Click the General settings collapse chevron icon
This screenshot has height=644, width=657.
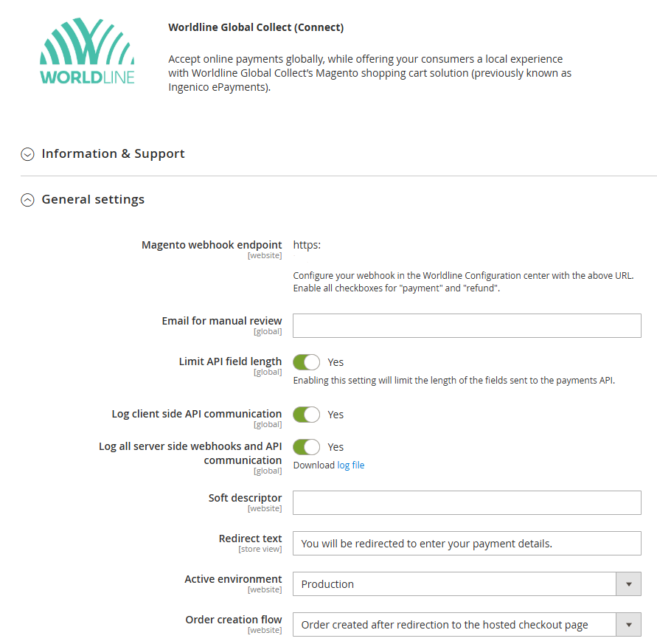coord(27,199)
